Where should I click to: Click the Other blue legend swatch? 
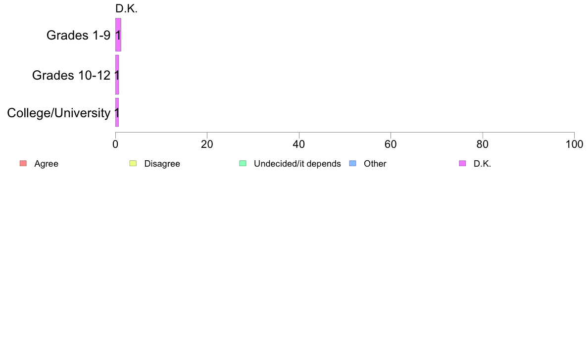click(x=353, y=163)
